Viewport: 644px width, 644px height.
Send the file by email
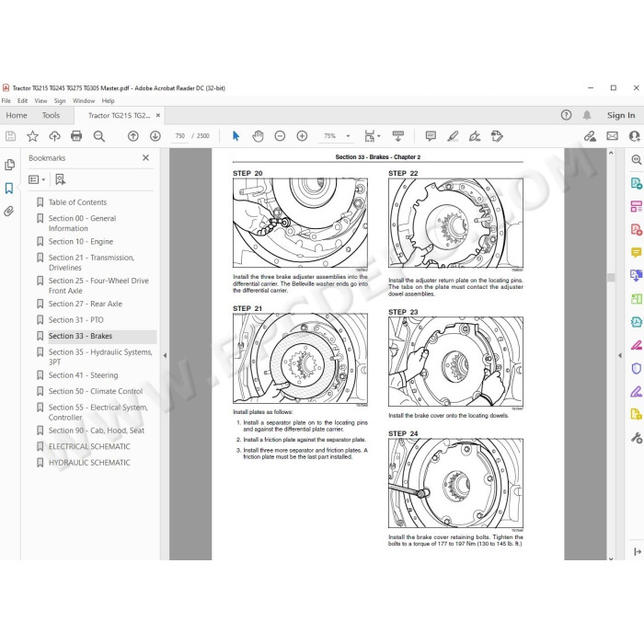tap(613, 136)
